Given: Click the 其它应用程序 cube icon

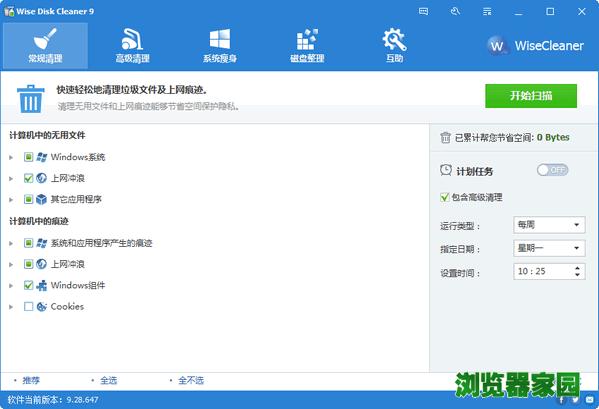Looking at the screenshot, I should 41,199.
